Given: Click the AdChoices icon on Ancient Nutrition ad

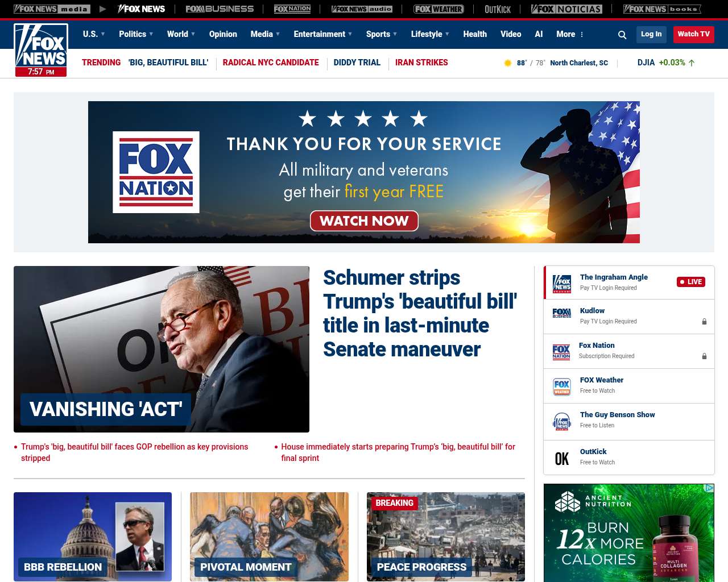Looking at the screenshot, I should [709, 488].
